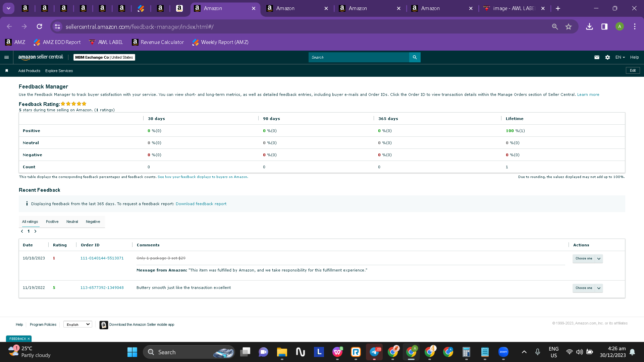Go to previous feedback page arrow
This screenshot has width=644, height=362.
22,231
